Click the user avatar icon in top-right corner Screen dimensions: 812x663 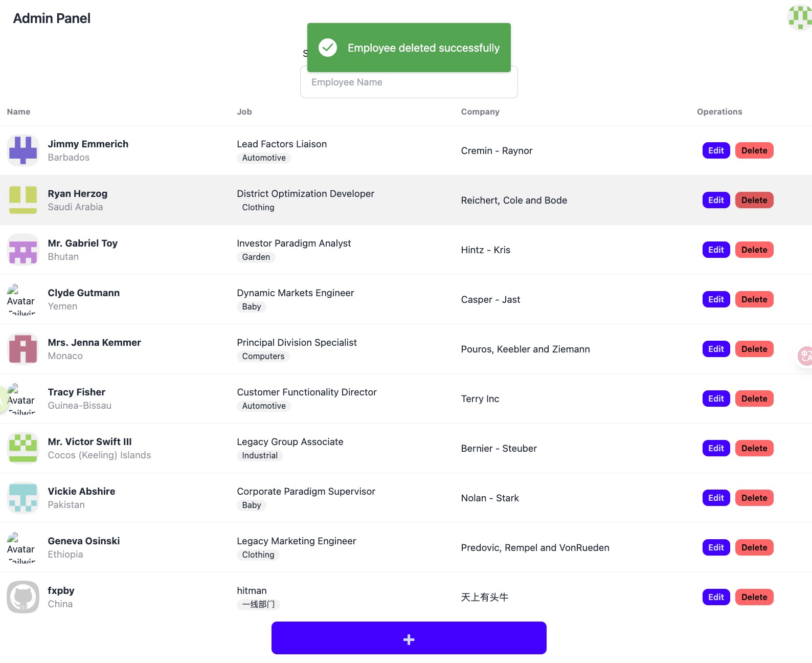799,17
